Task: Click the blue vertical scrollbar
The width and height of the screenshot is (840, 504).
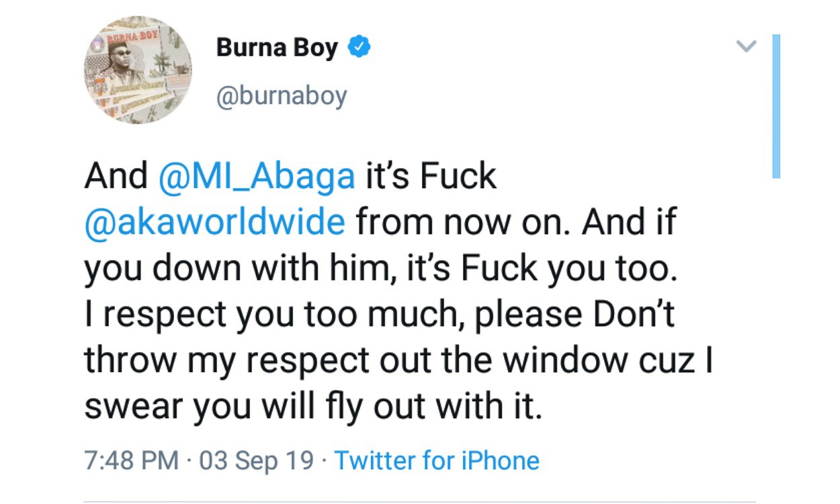Action: (x=776, y=106)
